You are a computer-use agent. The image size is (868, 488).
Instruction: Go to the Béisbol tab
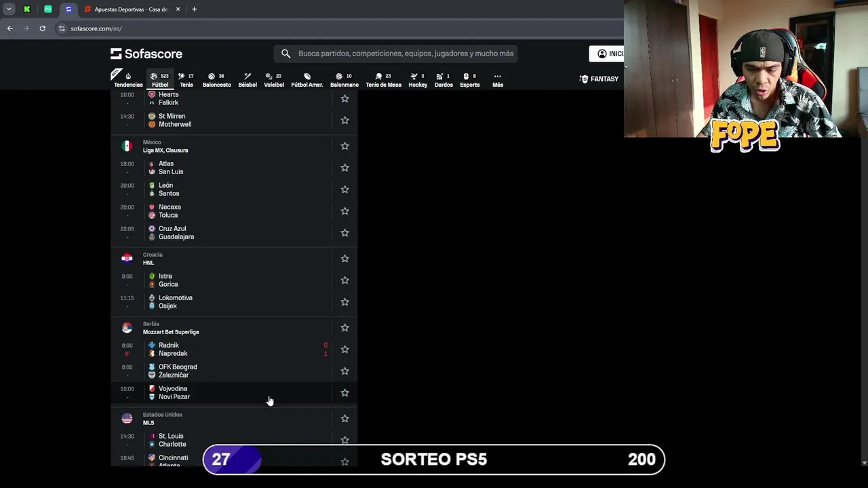248,80
